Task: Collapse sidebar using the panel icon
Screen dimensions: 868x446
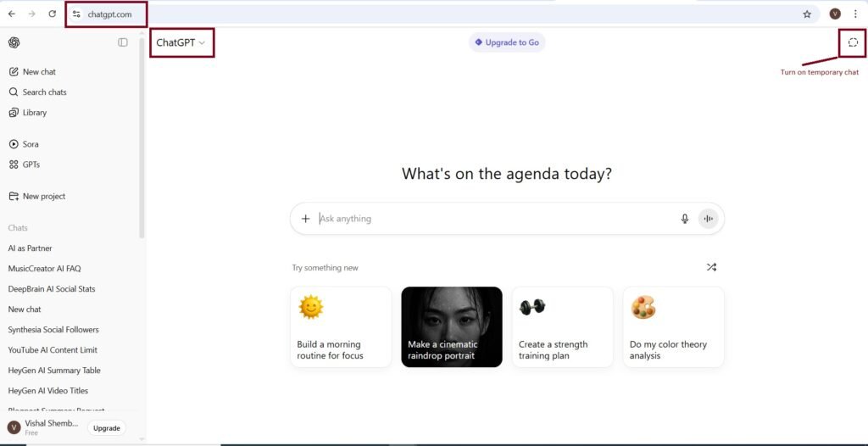Action: [123, 42]
